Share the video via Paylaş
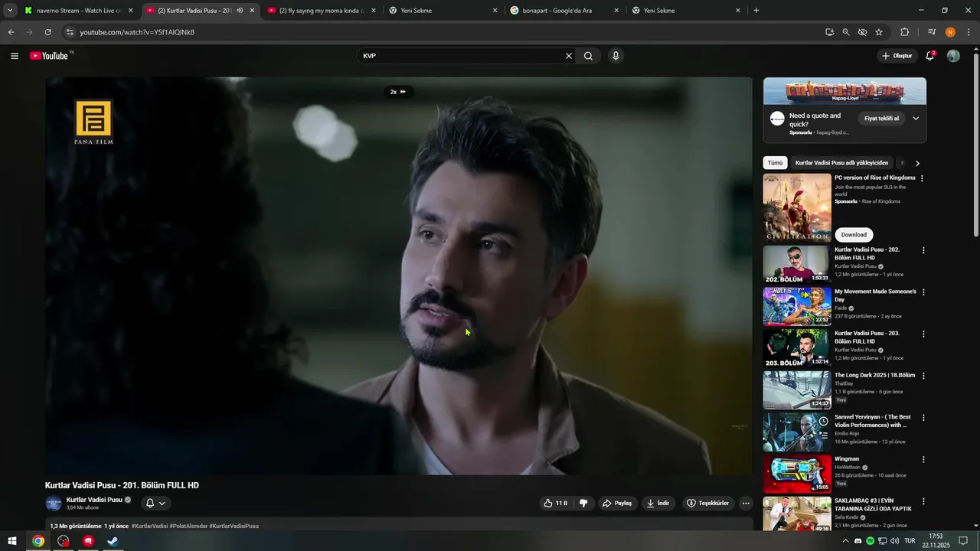Screen dimensions: 980x551 click(617, 503)
